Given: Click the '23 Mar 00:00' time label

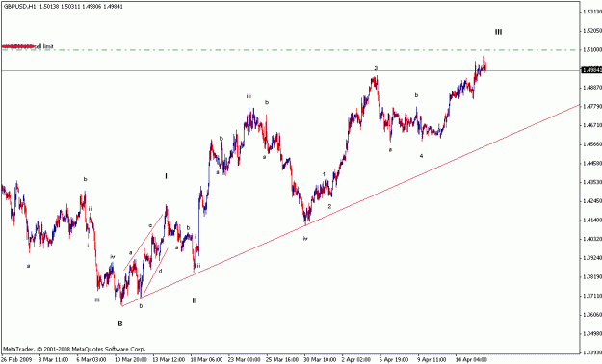Looking at the screenshot, I should tap(245, 360).
